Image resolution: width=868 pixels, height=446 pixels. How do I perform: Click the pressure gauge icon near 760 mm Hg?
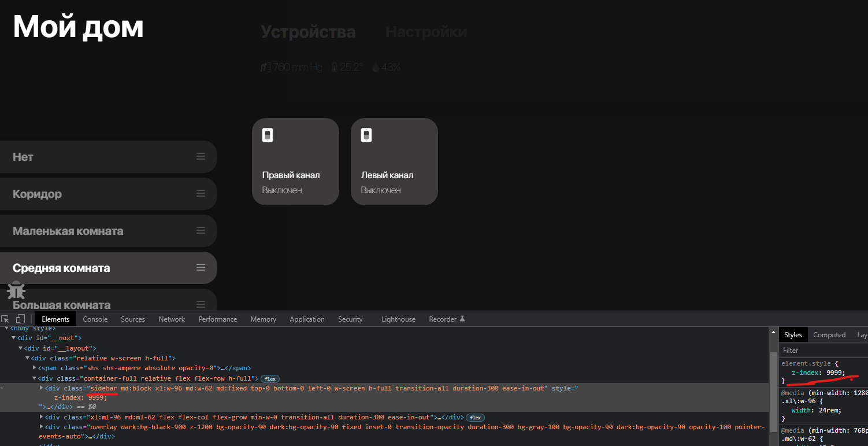(x=265, y=67)
